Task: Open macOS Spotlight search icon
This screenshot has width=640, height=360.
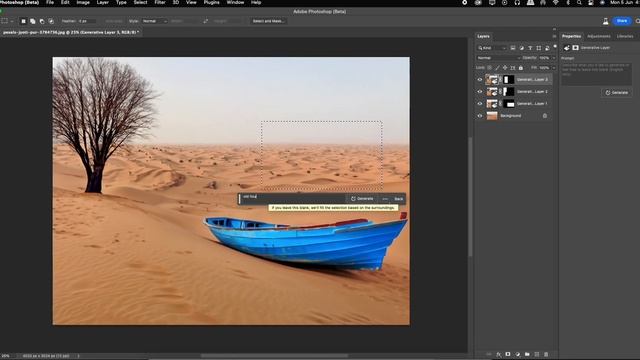Action: (x=579, y=2)
